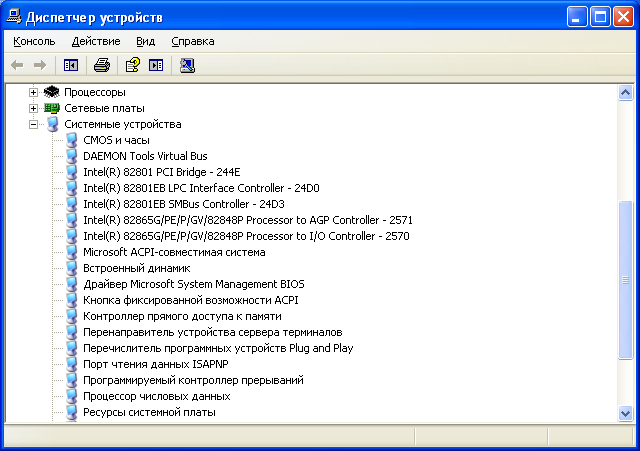The height and width of the screenshot is (451, 640).
Task: Click the Системные устройства computer icon
Action: (x=52, y=124)
